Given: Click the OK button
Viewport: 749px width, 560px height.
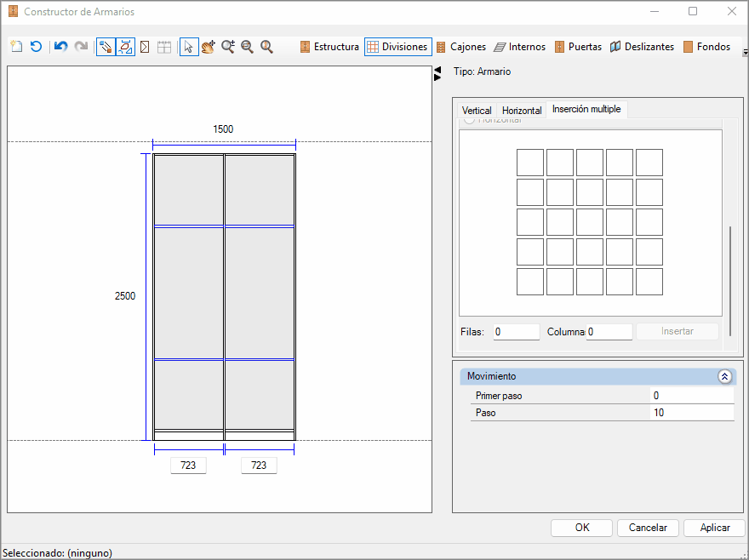Looking at the screenshot, I should click(582, 528).
